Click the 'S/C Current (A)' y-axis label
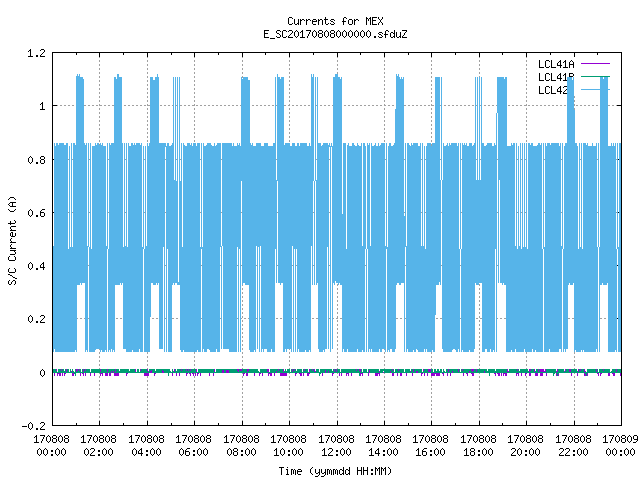 pyautogui.click(x=13, y=240)
